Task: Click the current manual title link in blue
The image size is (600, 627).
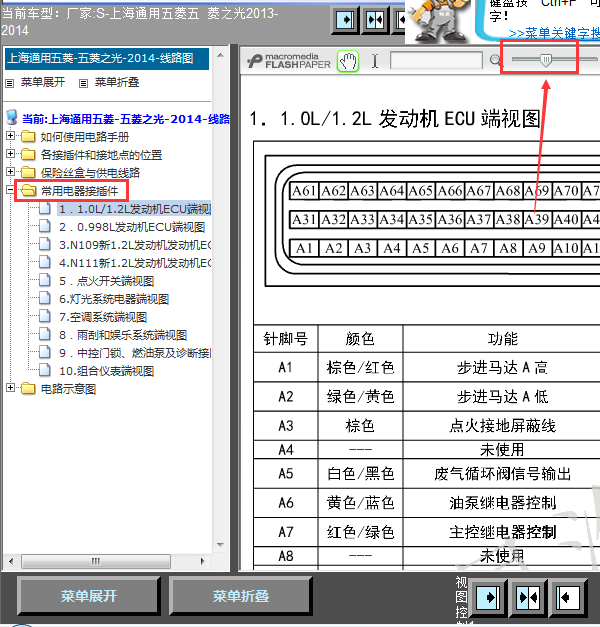Action: coord(126,119)
